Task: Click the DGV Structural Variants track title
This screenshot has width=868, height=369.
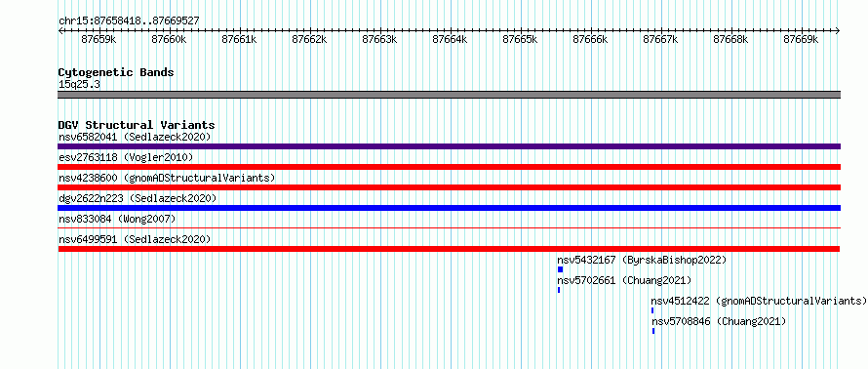Action: 137,125
